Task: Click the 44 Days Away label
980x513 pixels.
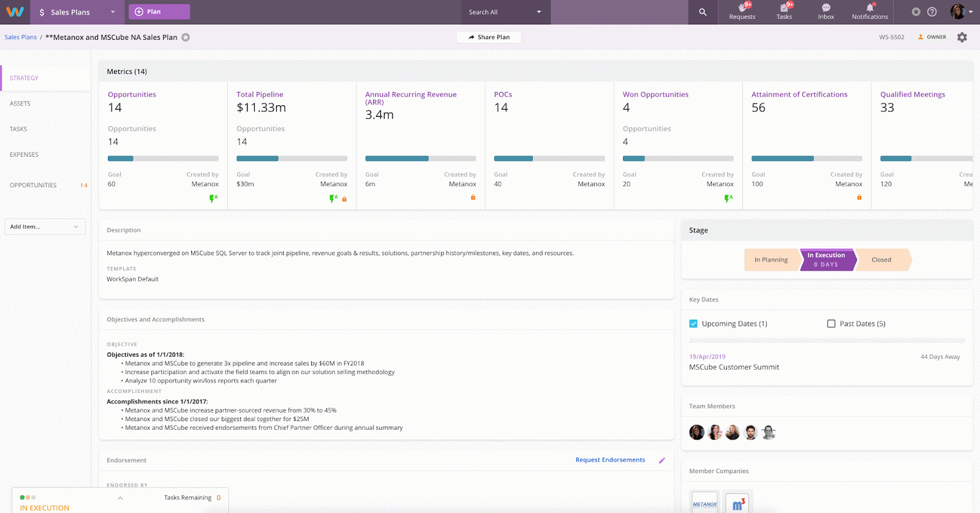Action: coord(940,357)
